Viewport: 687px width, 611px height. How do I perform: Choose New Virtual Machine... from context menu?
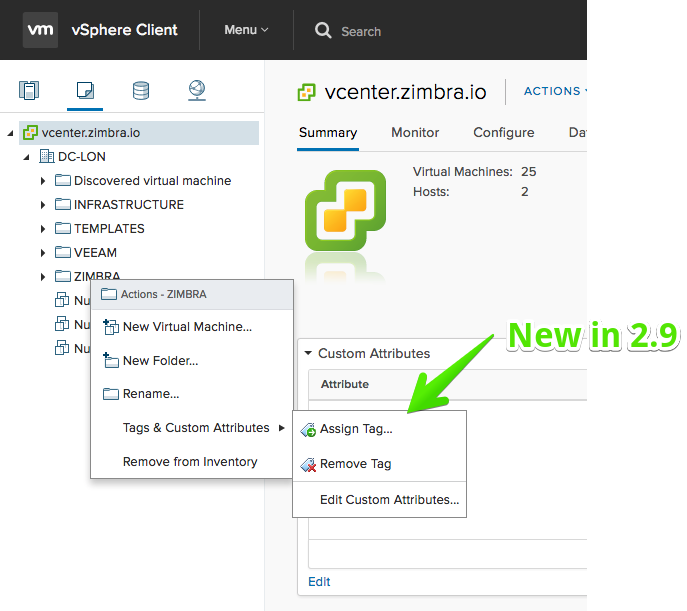[192, 327]
